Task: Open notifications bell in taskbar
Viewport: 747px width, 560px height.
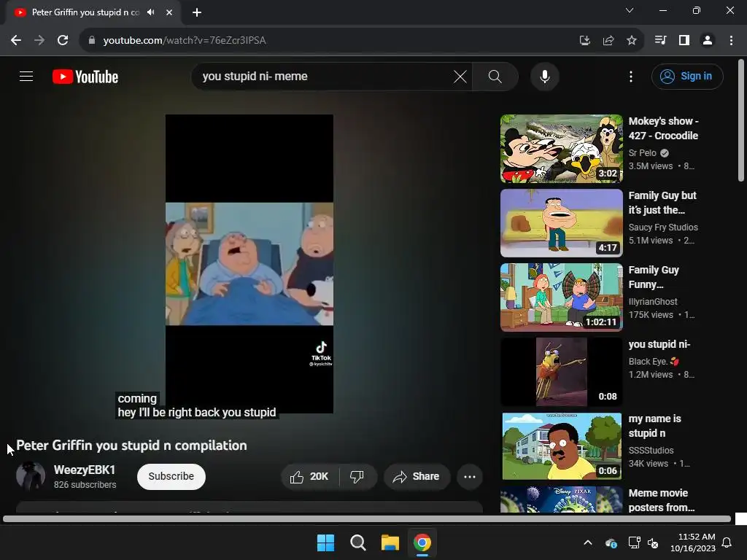Action: click(x=727, y=542)
